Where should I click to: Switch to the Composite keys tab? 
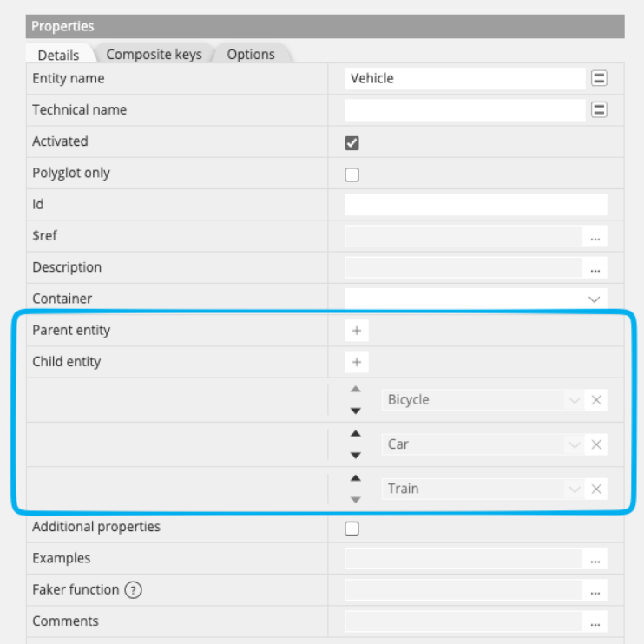point(154,54)
